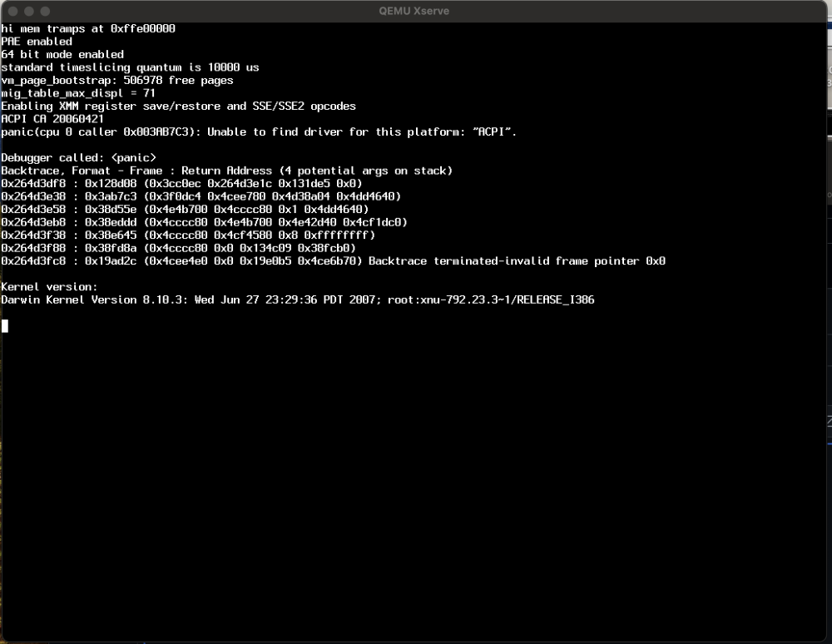This screenshot has width=832, height=644.
Task: Click the 'mig_table_max_displ = 71' line
Action: click(x=78, y=93)
